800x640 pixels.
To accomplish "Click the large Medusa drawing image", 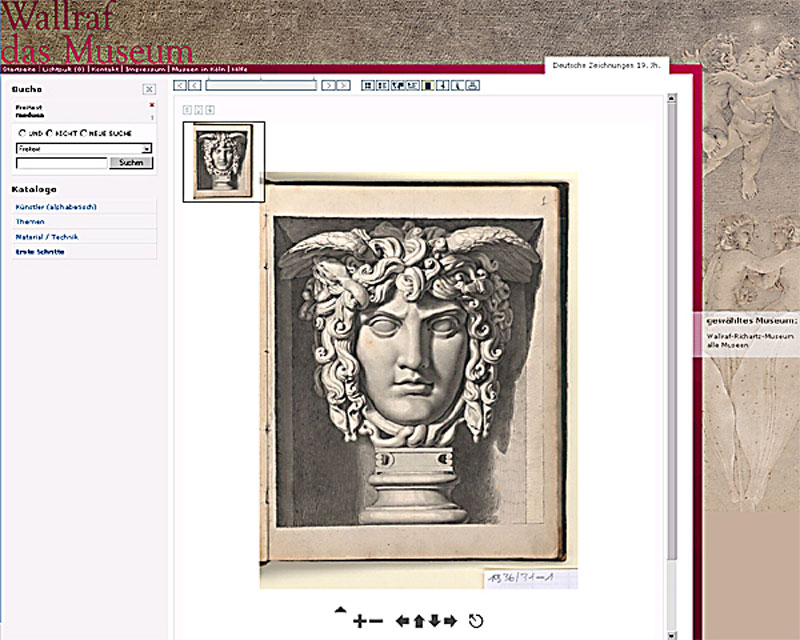I will pyautogui.click(x=418, y=380).
